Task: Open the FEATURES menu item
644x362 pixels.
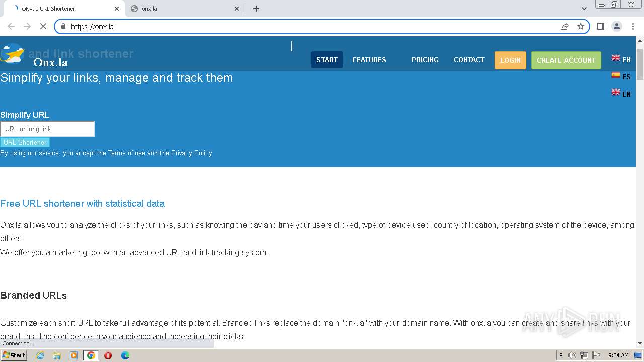Action: point(369,60)
